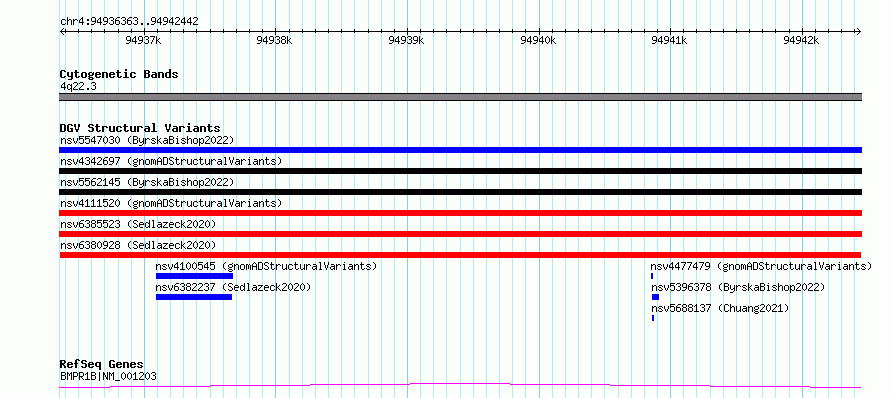The width and height of the screenshot is (890, 398).
Task: Open gene label BMPR1B|NM_001203
Action: point(108,376)
